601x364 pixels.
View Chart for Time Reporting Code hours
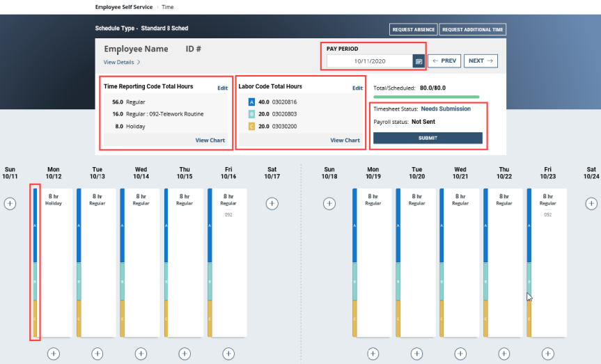(210, 141)
